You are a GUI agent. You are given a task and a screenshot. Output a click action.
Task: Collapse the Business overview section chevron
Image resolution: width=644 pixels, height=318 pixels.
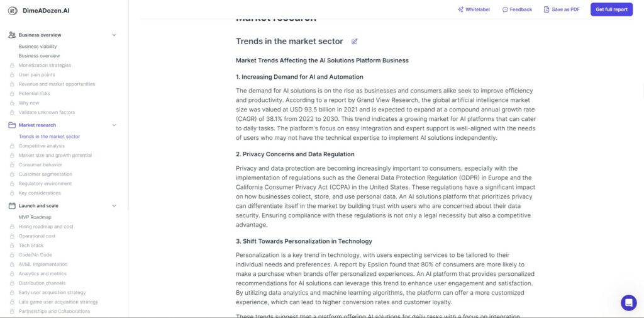coord(114,35)
